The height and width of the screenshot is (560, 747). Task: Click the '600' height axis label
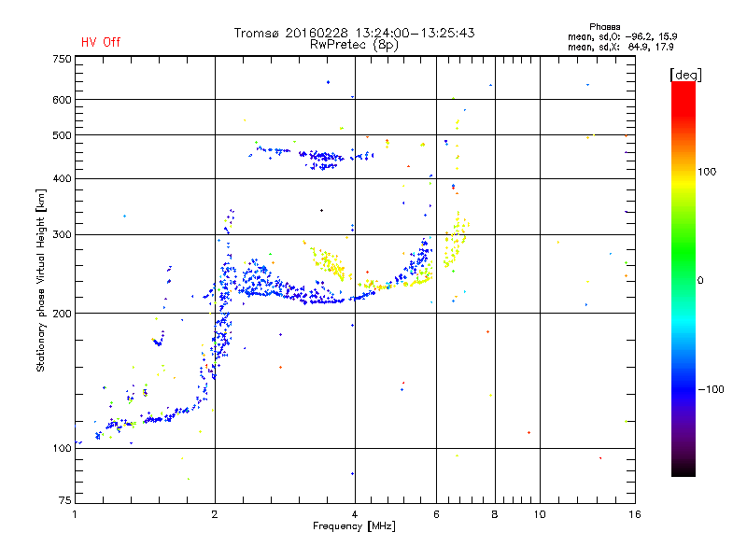62,100
